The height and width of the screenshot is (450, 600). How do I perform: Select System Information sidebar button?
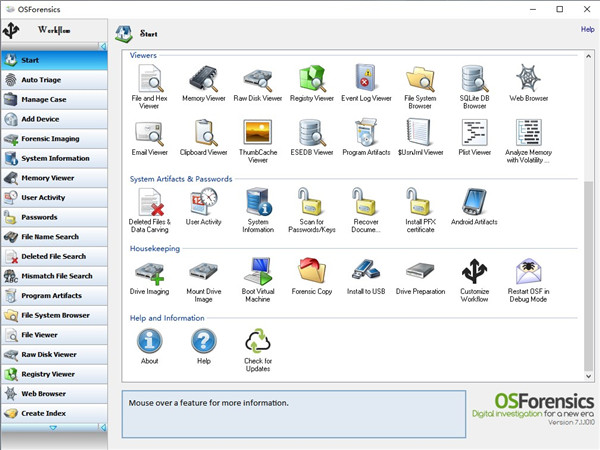pos(54,158)
